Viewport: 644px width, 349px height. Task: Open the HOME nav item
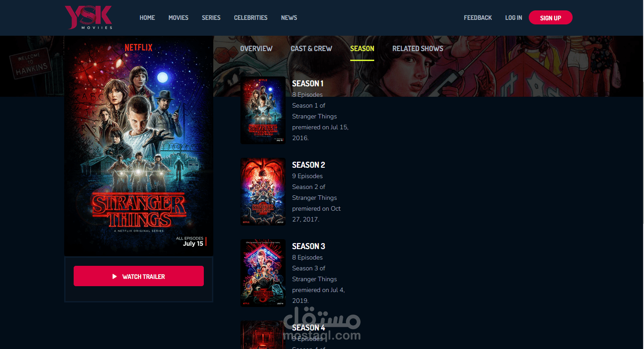147,18
